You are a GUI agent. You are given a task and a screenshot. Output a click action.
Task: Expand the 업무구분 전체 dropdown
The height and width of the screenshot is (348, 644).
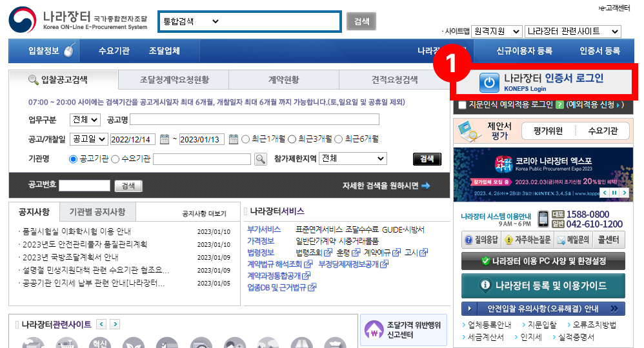pos(86,119)
